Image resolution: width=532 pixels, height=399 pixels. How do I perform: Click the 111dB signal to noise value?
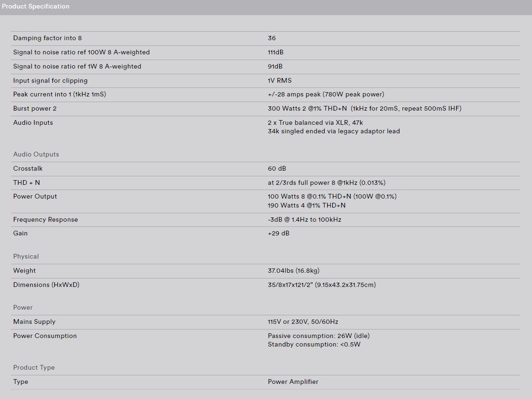(x=275, y=52)
